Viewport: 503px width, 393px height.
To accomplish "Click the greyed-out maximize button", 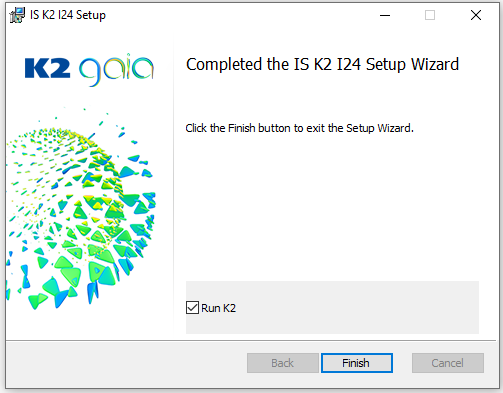I will pyautogui.click(x=430, y=15).
